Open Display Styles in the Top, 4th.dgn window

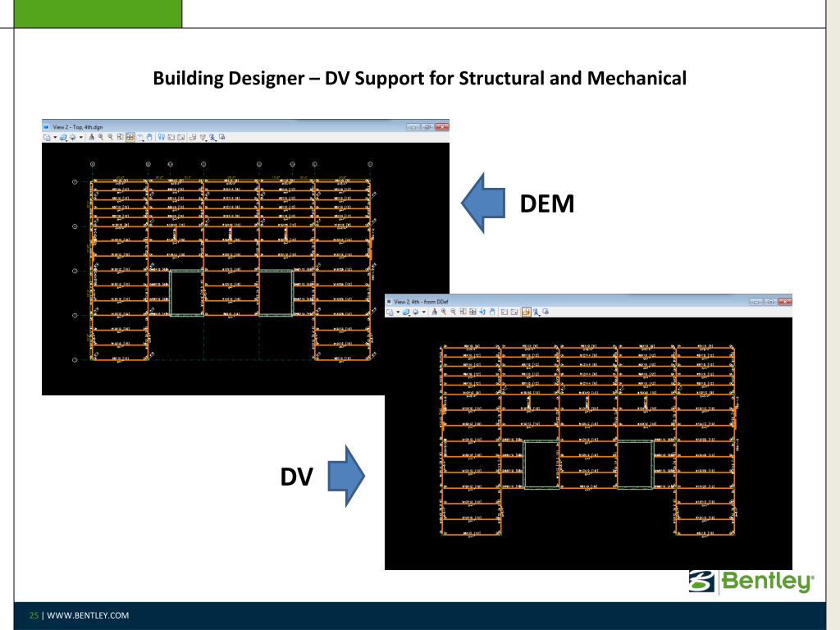(x=63, y=137)
